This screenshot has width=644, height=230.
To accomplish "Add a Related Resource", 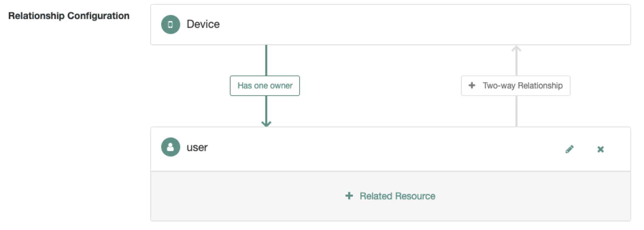I will (x=397, y=196).
